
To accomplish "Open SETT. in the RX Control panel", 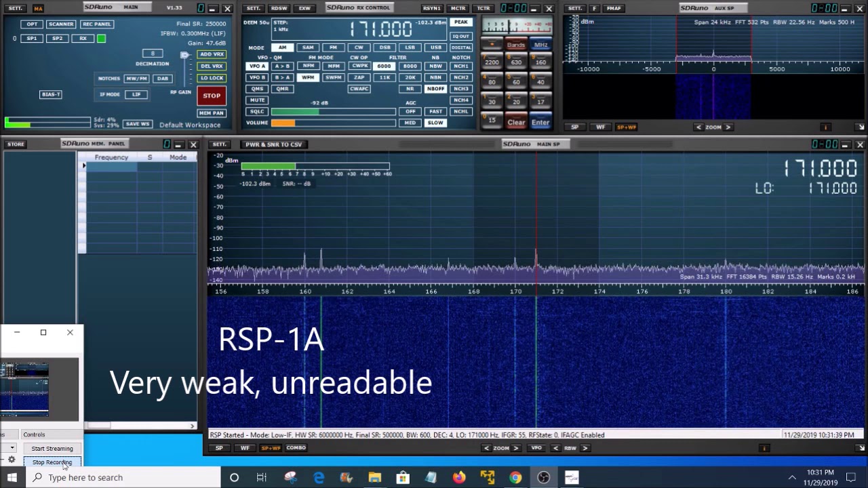I will click(253, 8).
